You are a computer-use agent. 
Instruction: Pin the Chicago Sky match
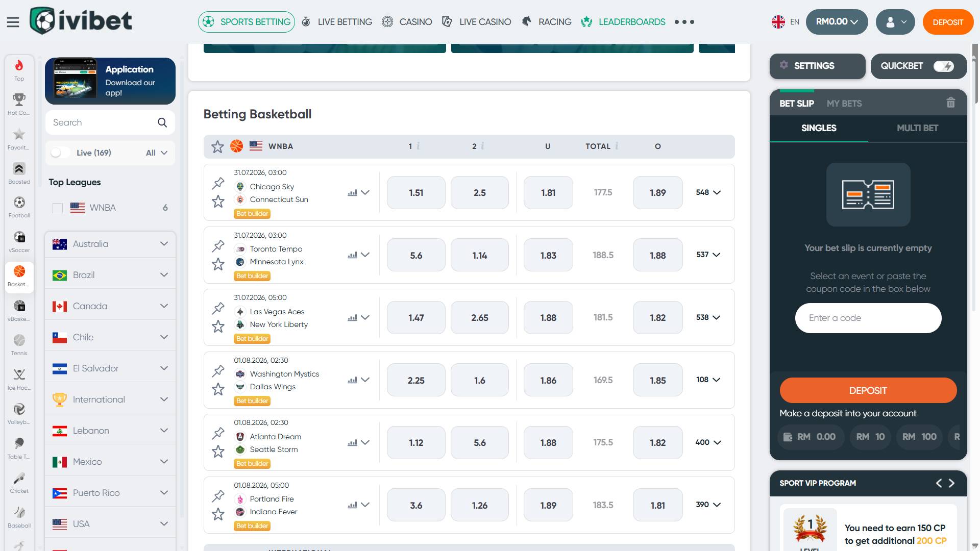pyautogui.click(x=218, y=183)
